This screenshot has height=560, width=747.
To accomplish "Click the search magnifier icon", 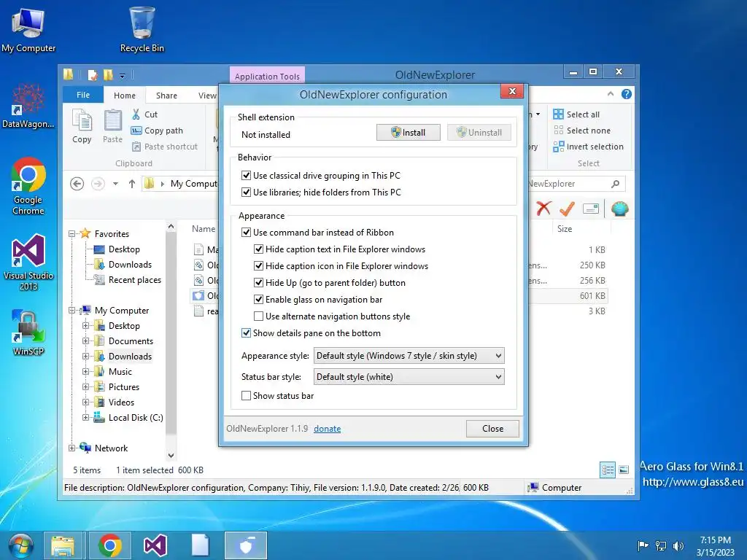I will coord(616,184).
